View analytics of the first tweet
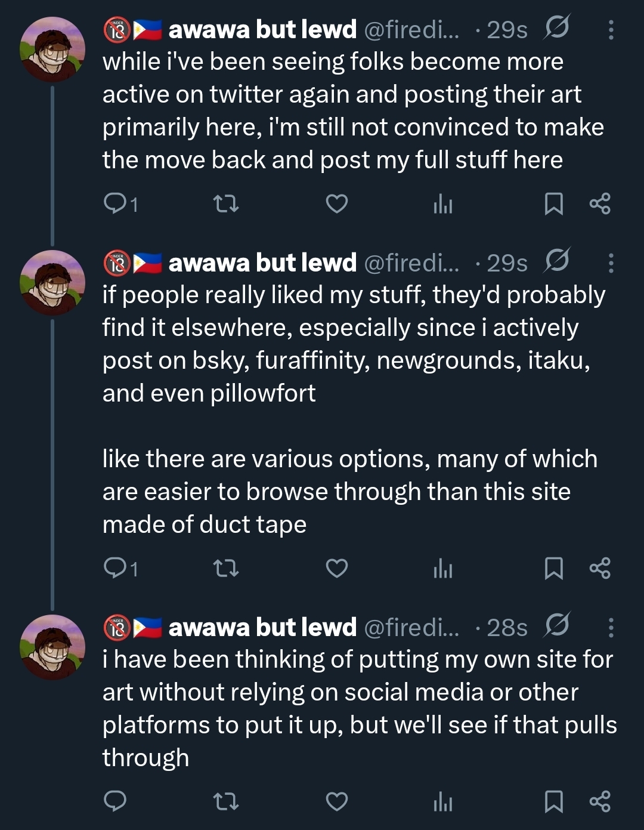Image resolution: width=644 pixels, height=830 pixels. [442, 204]
